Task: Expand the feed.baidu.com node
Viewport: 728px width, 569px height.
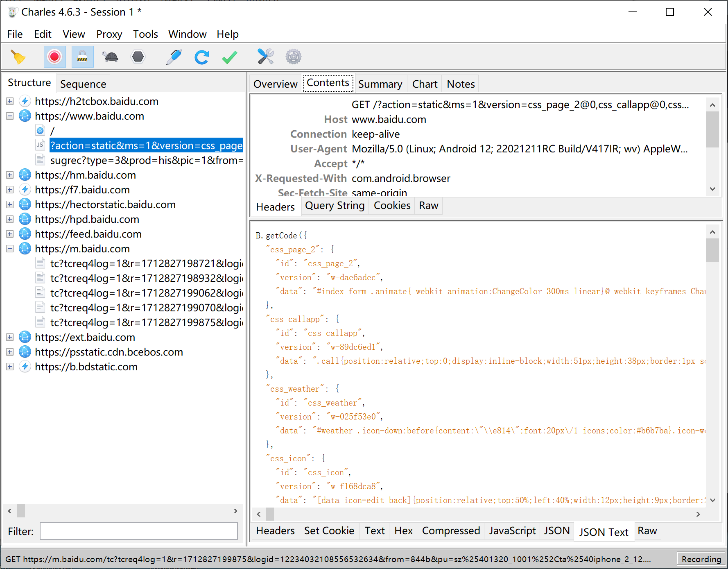Action: pyautogui.click(x=10, y=234)
